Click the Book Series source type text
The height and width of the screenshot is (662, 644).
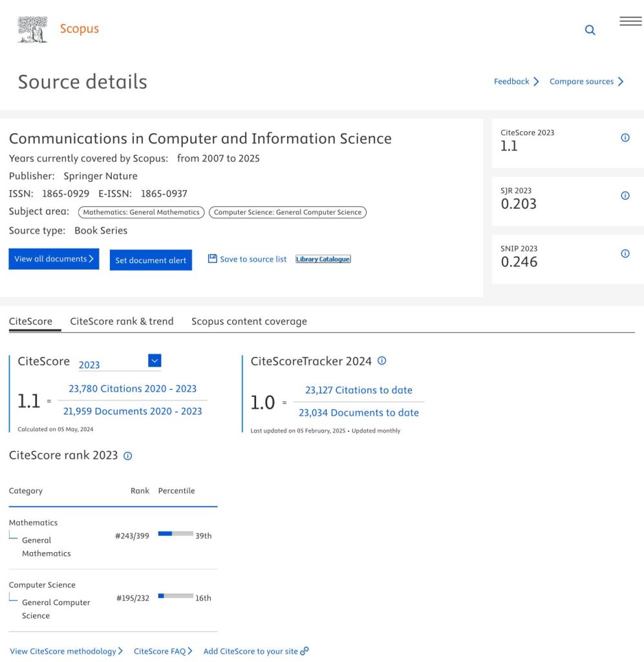click(101, 231)
